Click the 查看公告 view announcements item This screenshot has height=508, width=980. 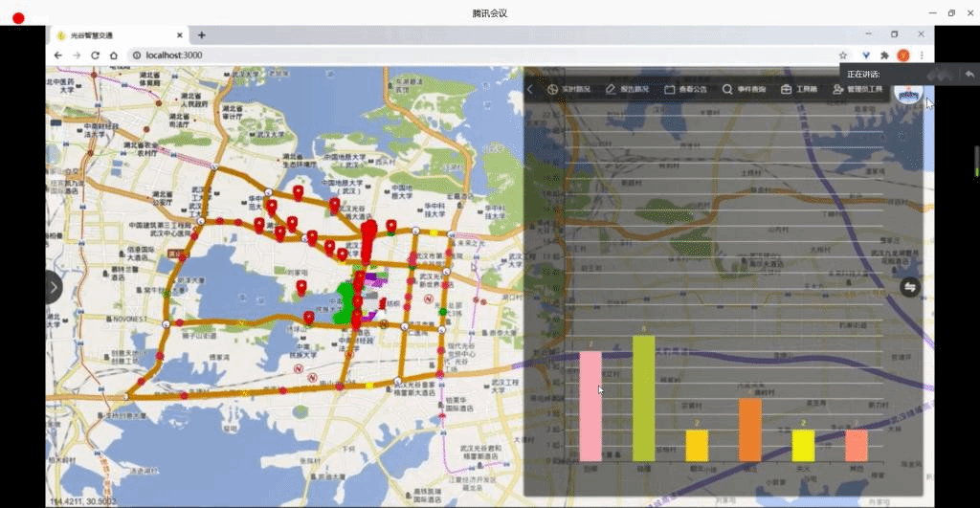click(685, 90)
